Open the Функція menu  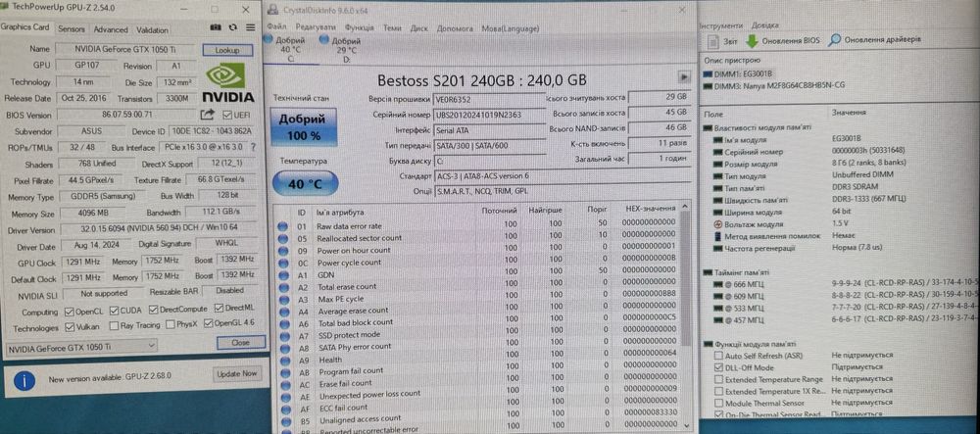[x=360, y=28]
